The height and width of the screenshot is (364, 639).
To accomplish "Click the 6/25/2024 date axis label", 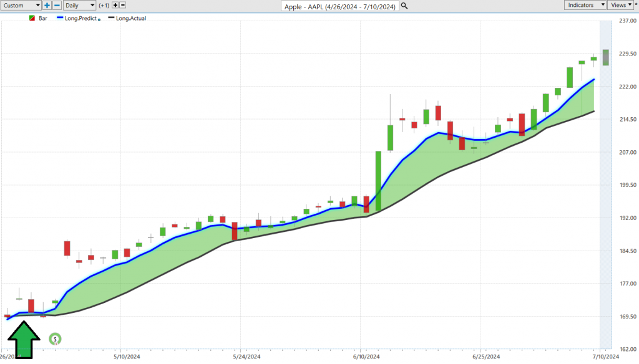I will [x=486, y=357].
